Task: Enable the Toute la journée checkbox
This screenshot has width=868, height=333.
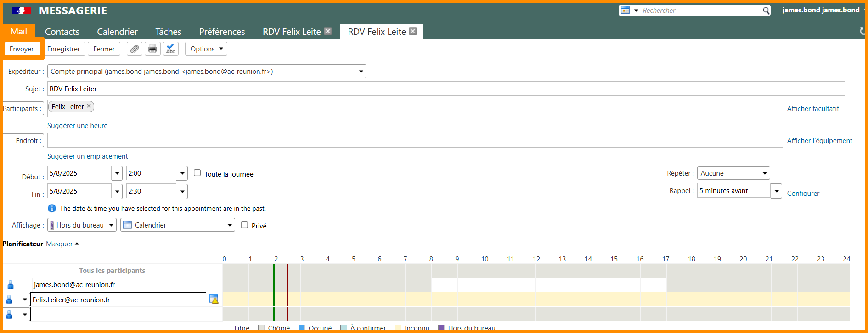Action: 197,173
